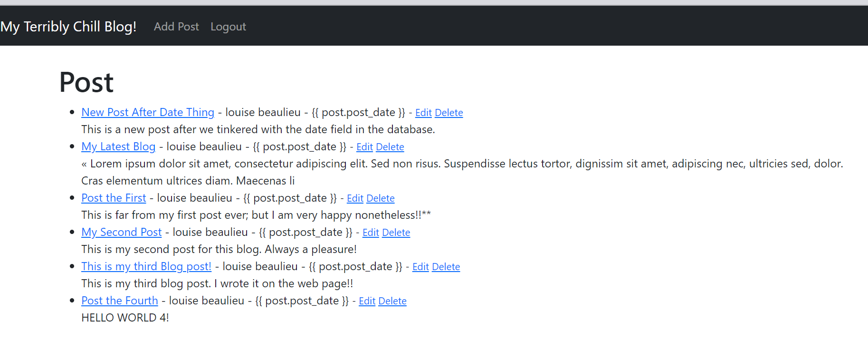Delete the My Latest Blog post
This screenshot has height=351, width=868.
(x=390, y=147)
